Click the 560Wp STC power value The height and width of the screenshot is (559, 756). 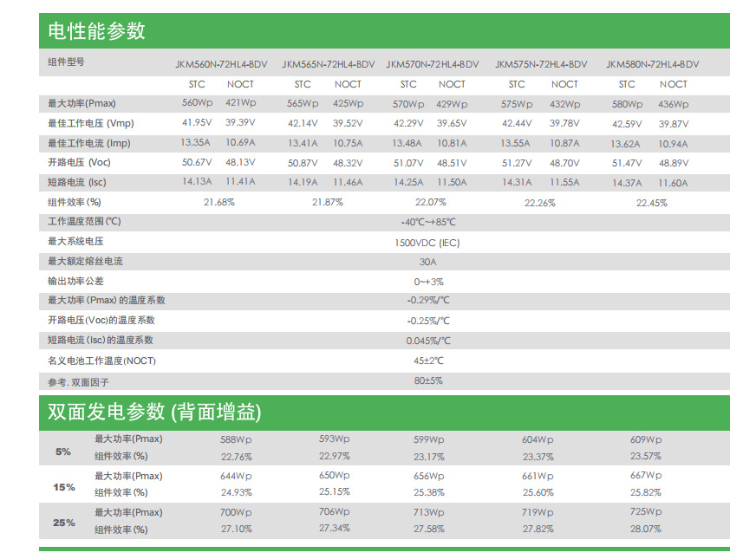click(197, 103)
